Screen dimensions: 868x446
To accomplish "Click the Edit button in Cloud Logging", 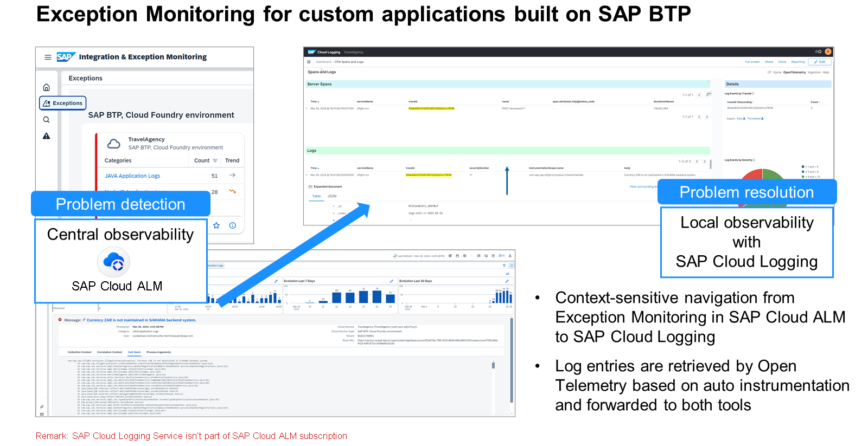I will click(820, 62).
